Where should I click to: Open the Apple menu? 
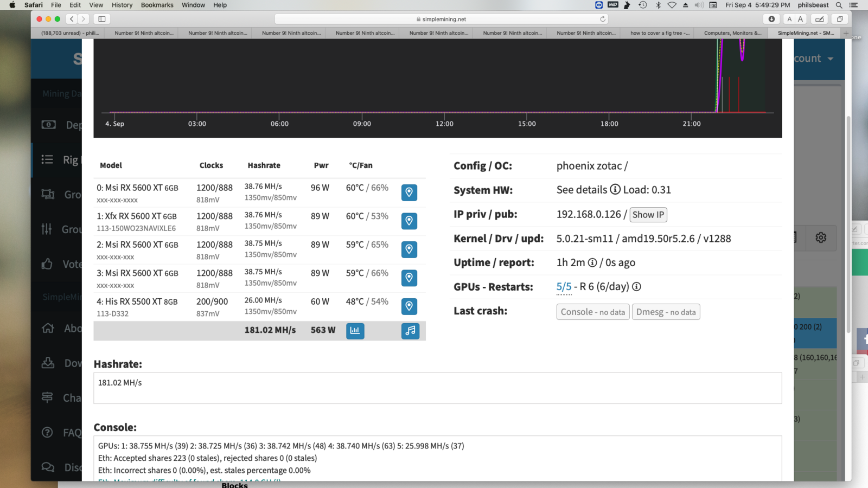click(x=12, y=5)
